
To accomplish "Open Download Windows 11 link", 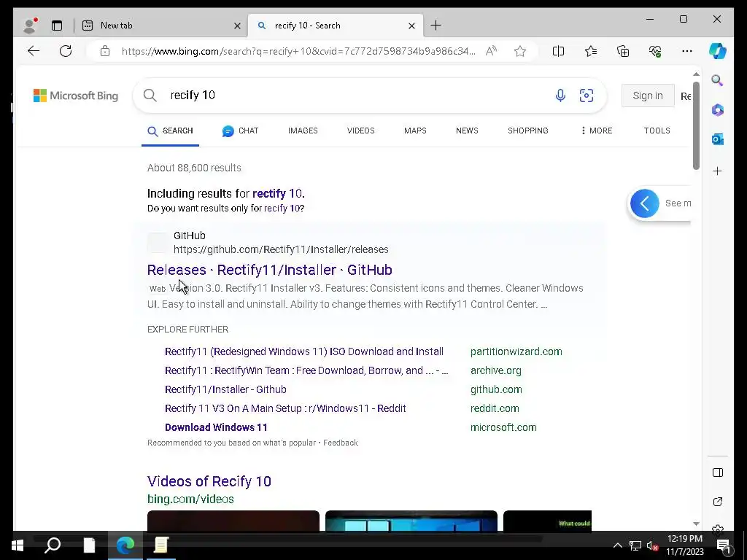I will (216, 427).
